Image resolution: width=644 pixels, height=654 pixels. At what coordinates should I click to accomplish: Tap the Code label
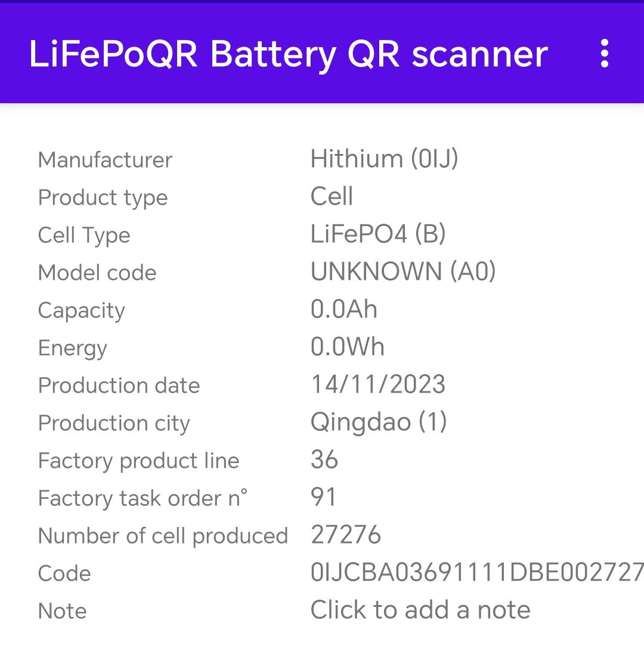(64, 573)
